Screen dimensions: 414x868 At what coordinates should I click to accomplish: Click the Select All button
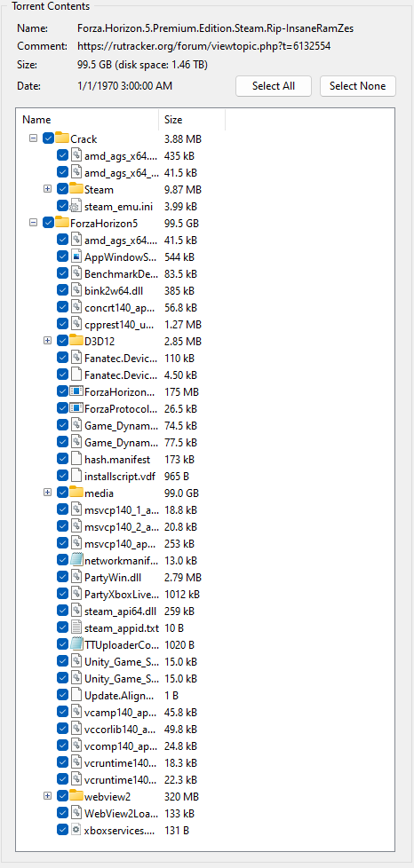[274, 86]
